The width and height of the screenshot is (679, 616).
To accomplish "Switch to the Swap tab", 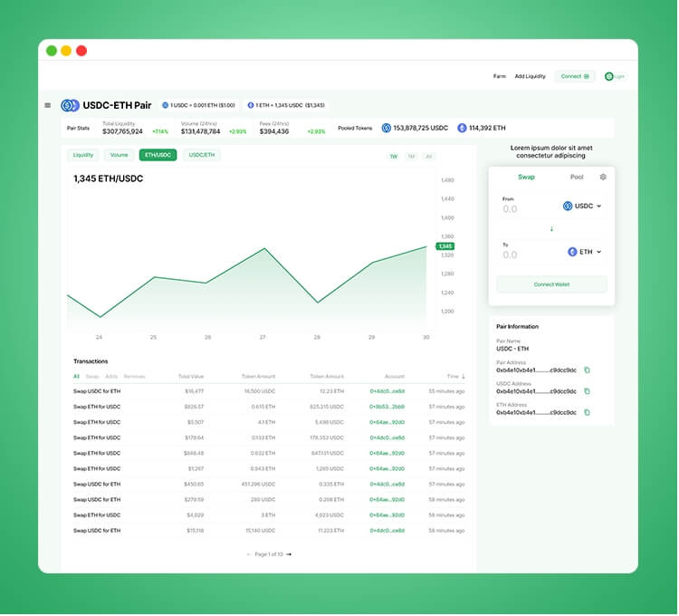I will [x=526, y=178].
